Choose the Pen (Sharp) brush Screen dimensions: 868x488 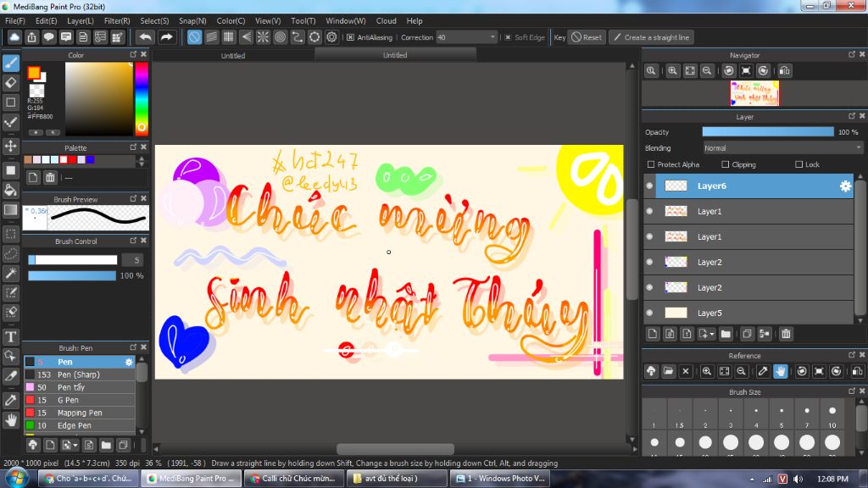click(80, 374)
